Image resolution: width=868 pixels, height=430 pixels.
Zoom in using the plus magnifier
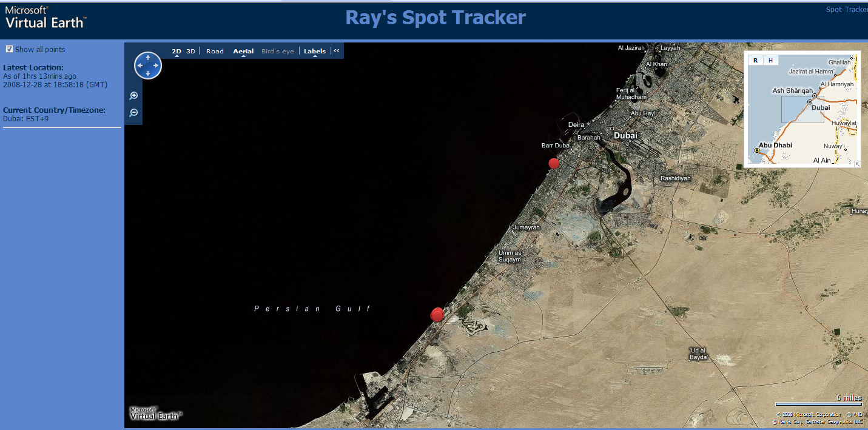(134, 96)
